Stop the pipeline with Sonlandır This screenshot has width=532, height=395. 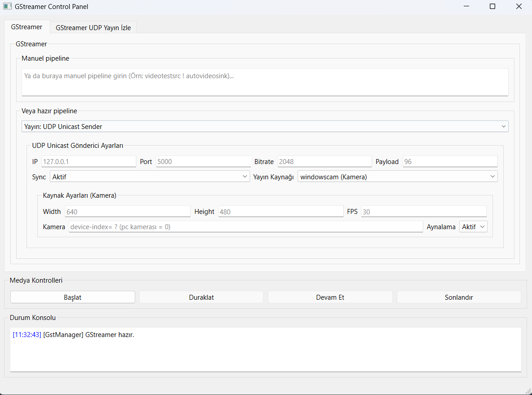tap(458, 297)
